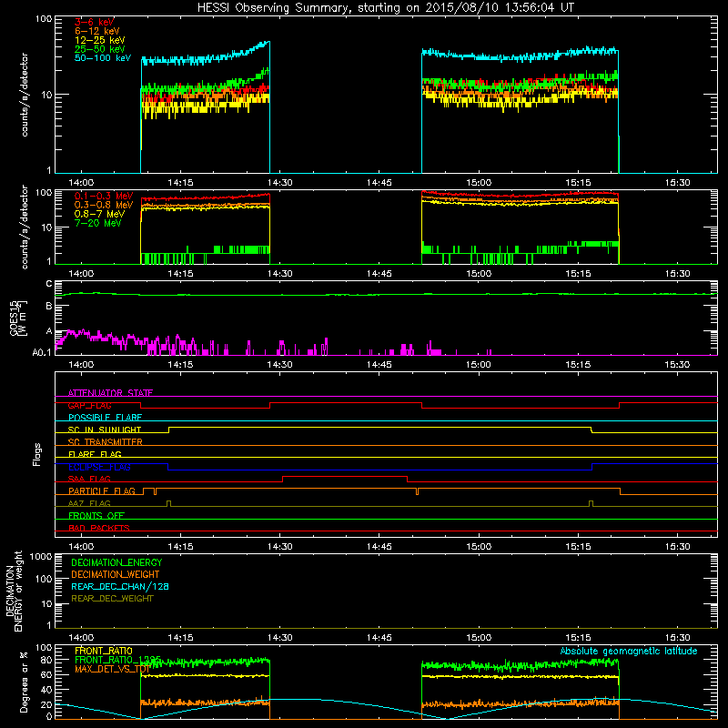The image size is (728, 728).
Task: Click the DECIMATION_WEIGHT legend label
Action: pos(116,574)
